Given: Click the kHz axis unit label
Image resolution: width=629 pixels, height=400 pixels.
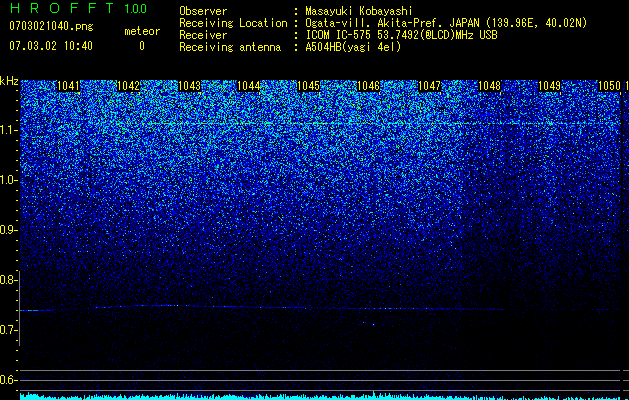Looking at the screenshot, I should click(9, 81).
